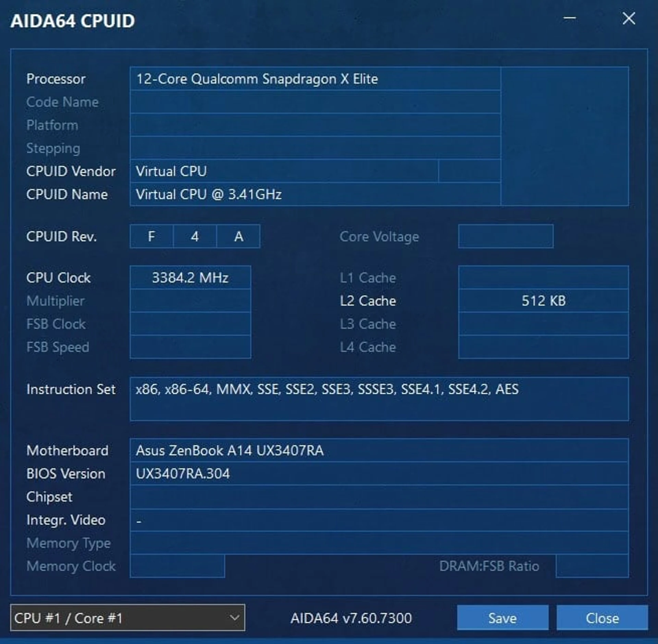Click the L3 Cache label
The height and width of the screenshot is (644, 658).
pos(368,324)
